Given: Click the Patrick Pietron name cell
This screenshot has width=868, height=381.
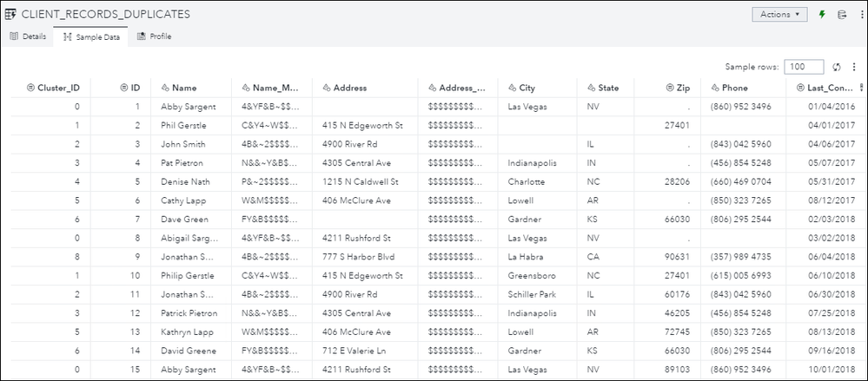Looking at the screenshot, I should (191, 313).
